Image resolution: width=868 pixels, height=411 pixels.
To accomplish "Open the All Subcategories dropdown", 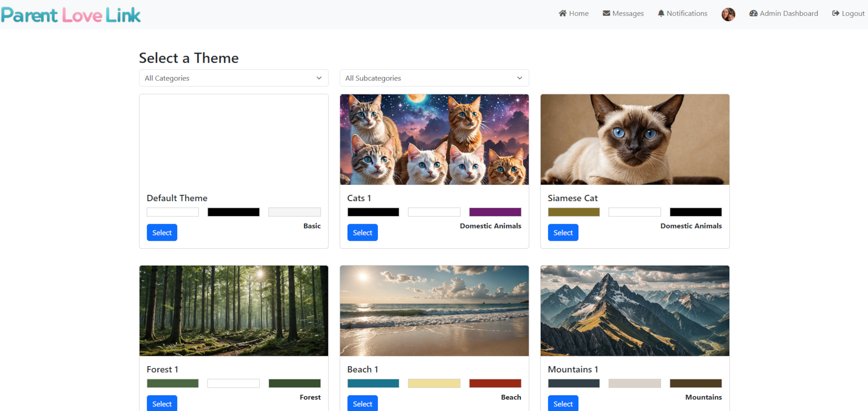I will click(434, 78).
